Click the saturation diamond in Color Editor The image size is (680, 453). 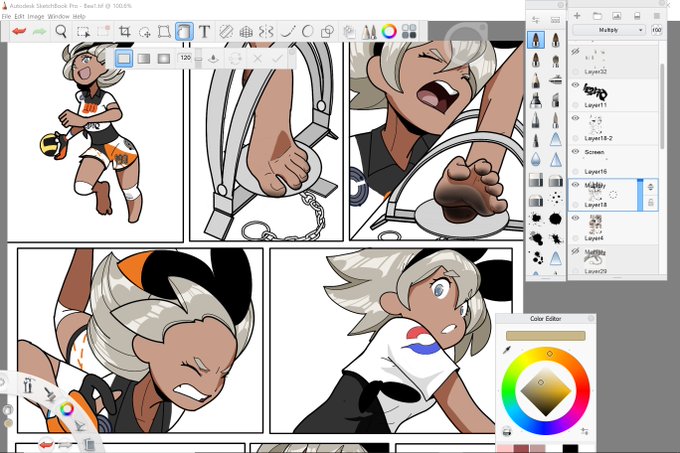pos(546,391)
